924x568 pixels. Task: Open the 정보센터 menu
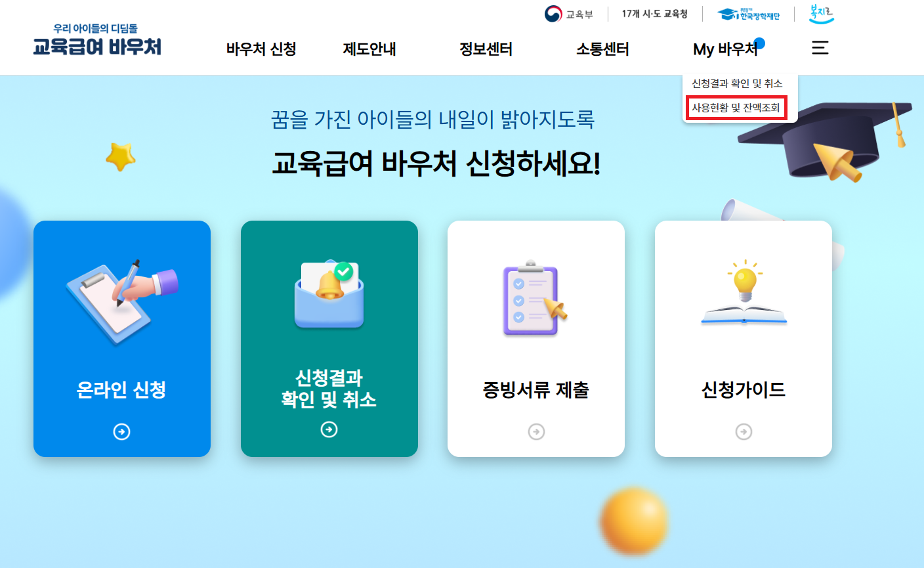[486, 49]
